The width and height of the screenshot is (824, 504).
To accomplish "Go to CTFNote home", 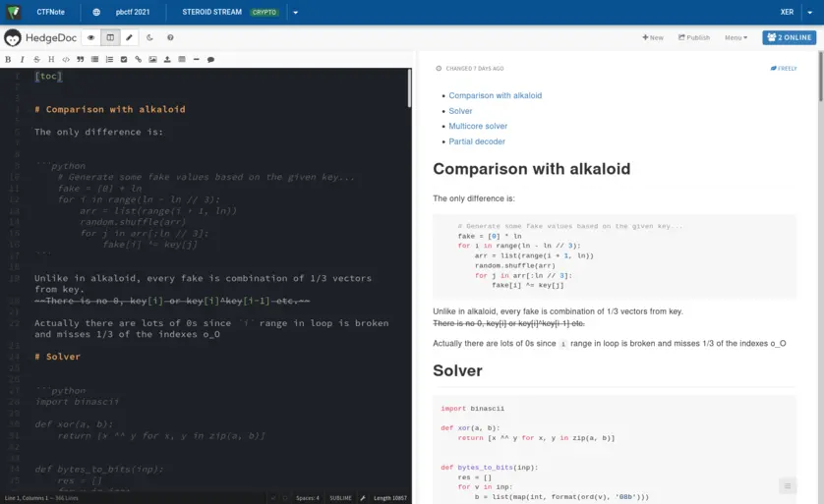I will tap(50, 12).
